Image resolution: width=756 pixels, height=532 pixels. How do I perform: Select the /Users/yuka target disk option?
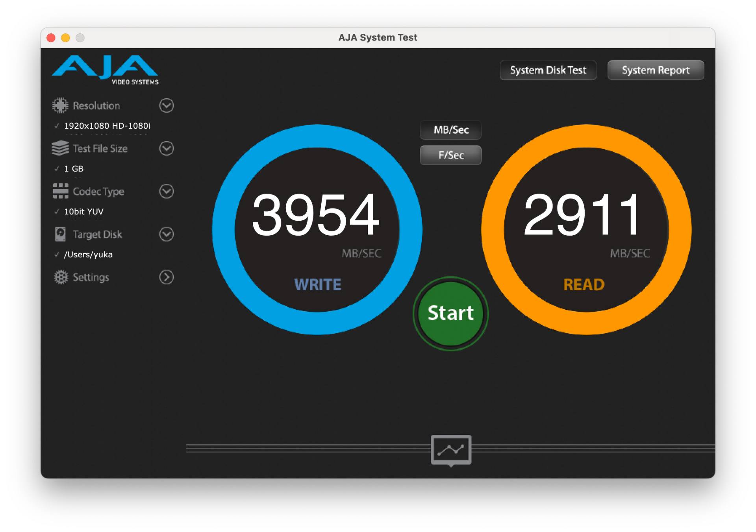click(x=88, y=255)
